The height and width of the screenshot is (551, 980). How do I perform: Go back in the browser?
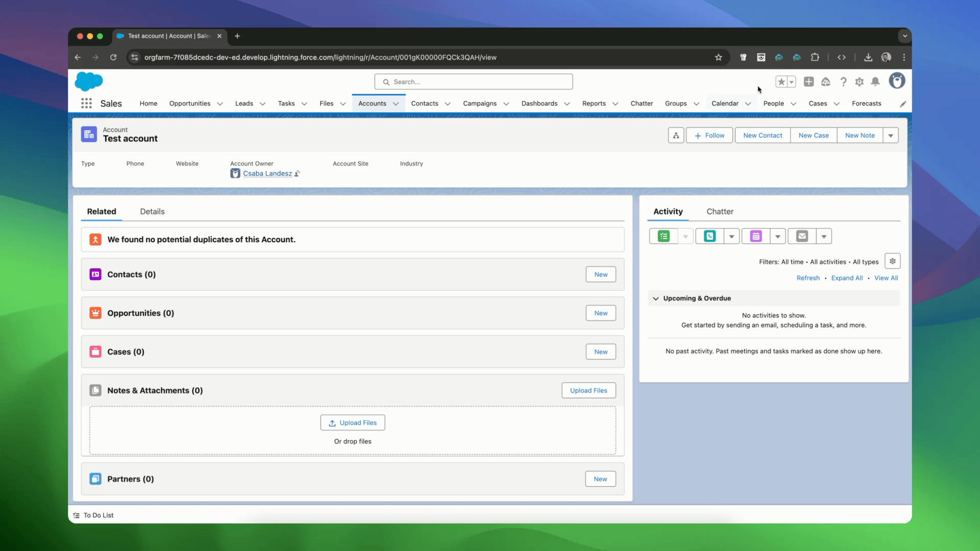(x=78, y=57)
